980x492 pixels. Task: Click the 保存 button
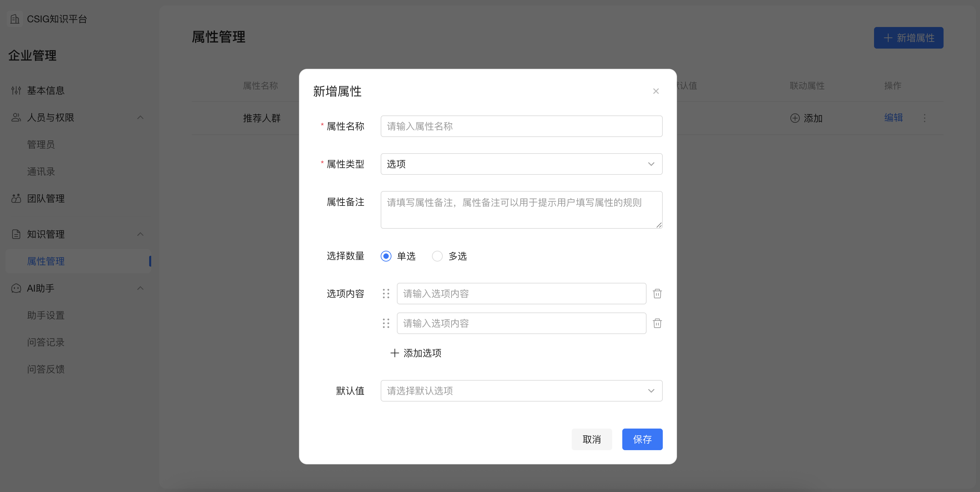pyautogui.click(x=642, y=439)
